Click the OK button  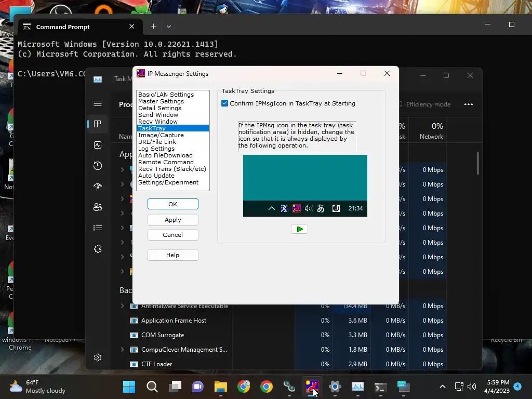pyautogui.click(x=172, y=204)
